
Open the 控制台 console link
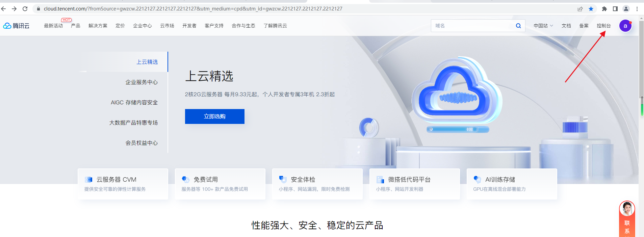click(604, 26)
